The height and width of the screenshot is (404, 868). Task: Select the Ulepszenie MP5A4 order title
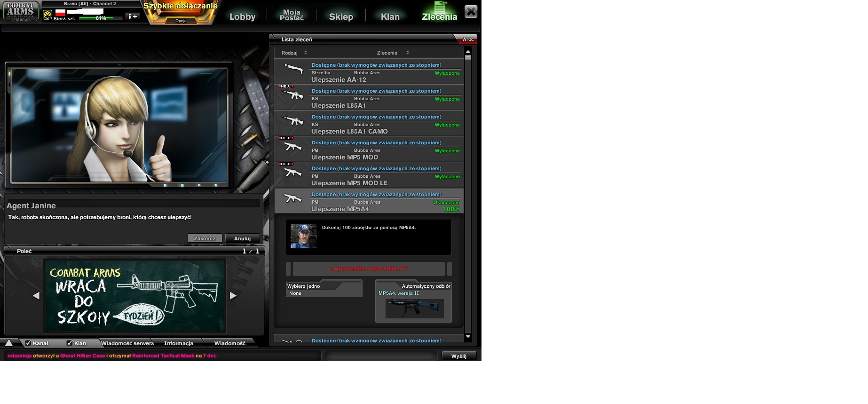[340, 209]
